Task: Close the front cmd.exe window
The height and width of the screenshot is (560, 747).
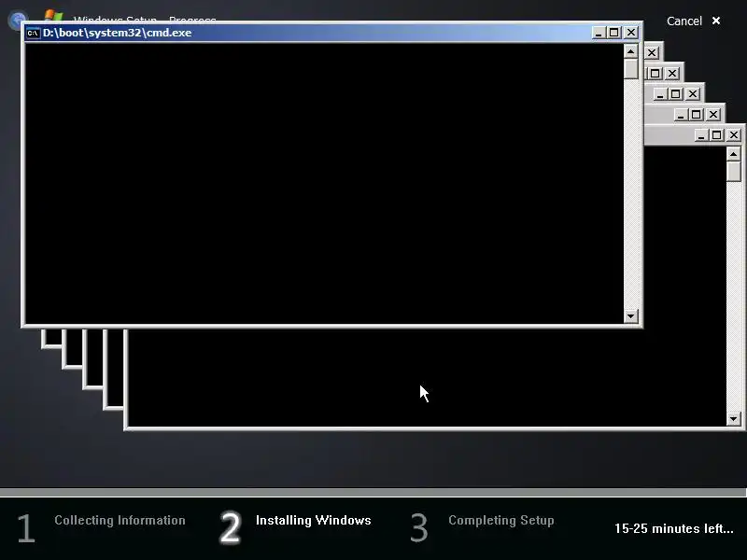Action: pyautogui.click(x=631, y=33)
